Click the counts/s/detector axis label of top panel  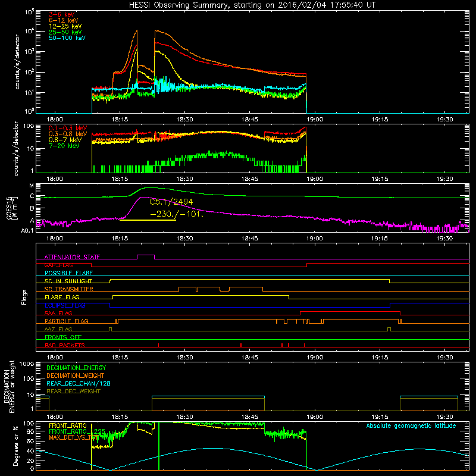[x=17, y=62]
